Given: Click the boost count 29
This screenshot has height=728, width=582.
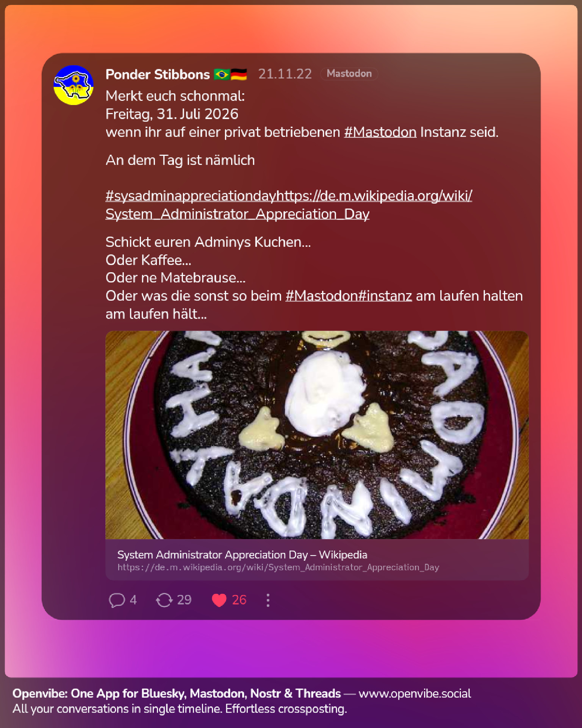Looking at the screenshot, I should 184,600.
